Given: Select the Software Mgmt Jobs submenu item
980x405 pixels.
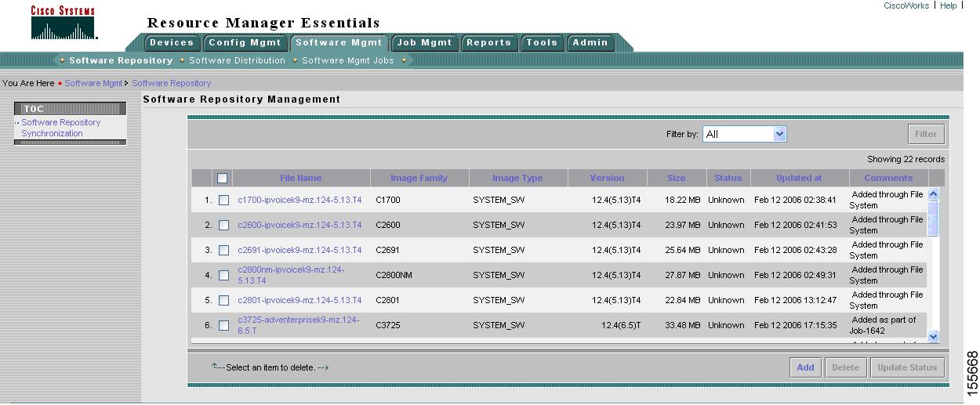Looking at the screenshot, I should 348,60.
